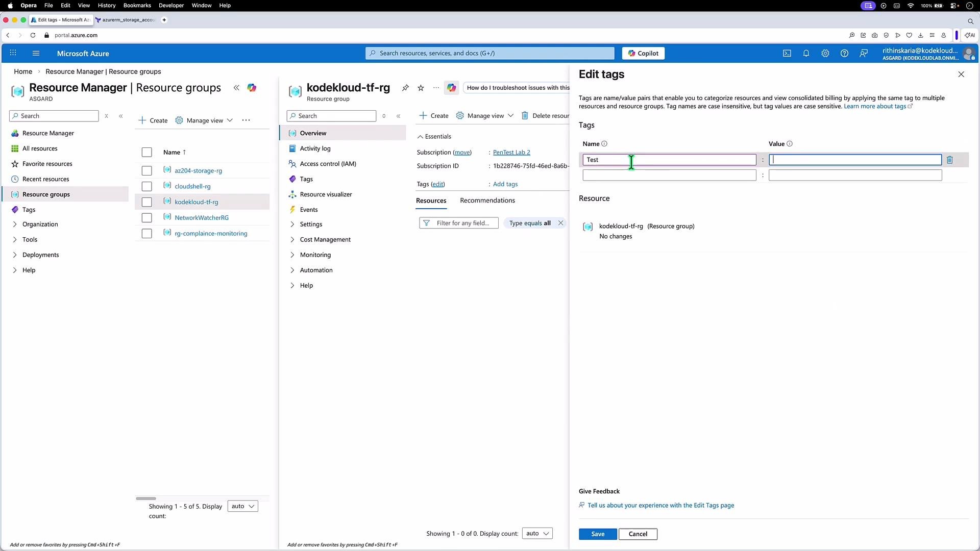Open Activity log menu item
This screenshot has height=551, width=980.
315,148
